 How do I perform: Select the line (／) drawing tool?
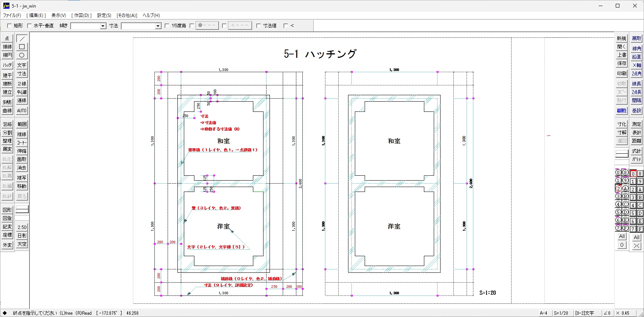[22, 39]
